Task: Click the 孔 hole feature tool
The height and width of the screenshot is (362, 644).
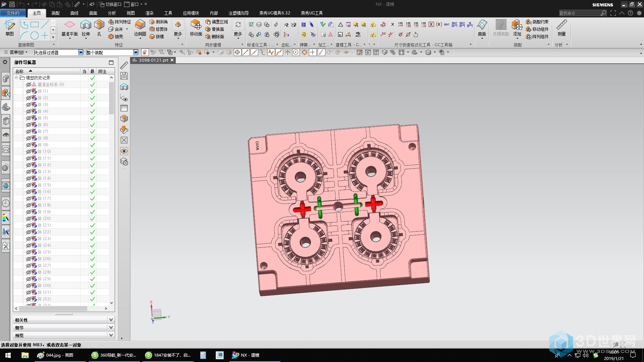Action: (x=99, y=28)
